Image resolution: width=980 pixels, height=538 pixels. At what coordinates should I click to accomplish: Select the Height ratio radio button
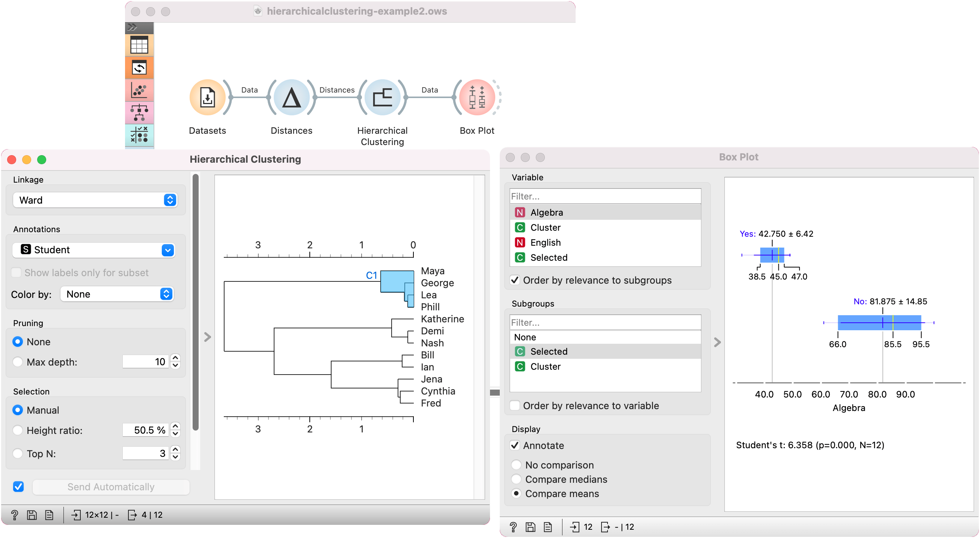coord(18,430)
